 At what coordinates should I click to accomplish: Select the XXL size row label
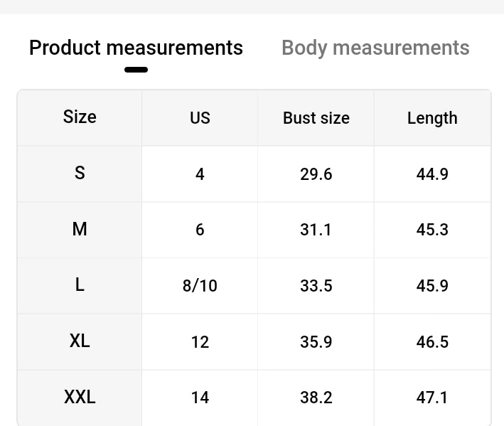(80, 397)
